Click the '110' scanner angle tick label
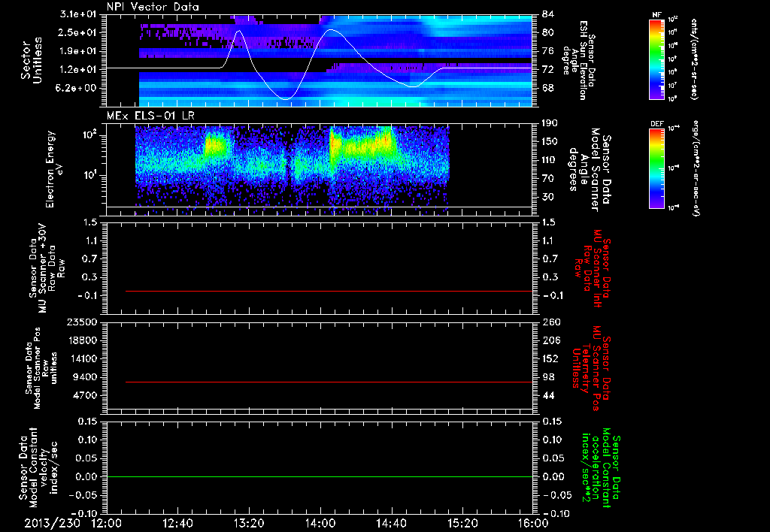This screenshot has width=770, height=532. (550, 160)
